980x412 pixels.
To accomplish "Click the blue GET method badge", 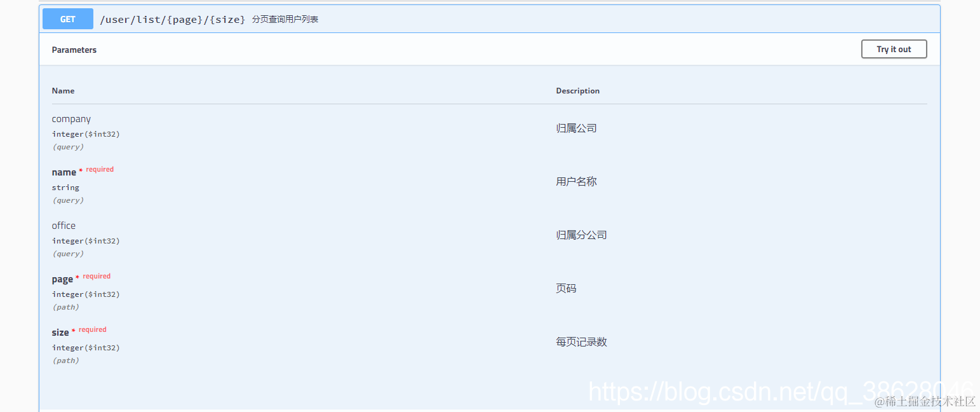I will (67, 18).
